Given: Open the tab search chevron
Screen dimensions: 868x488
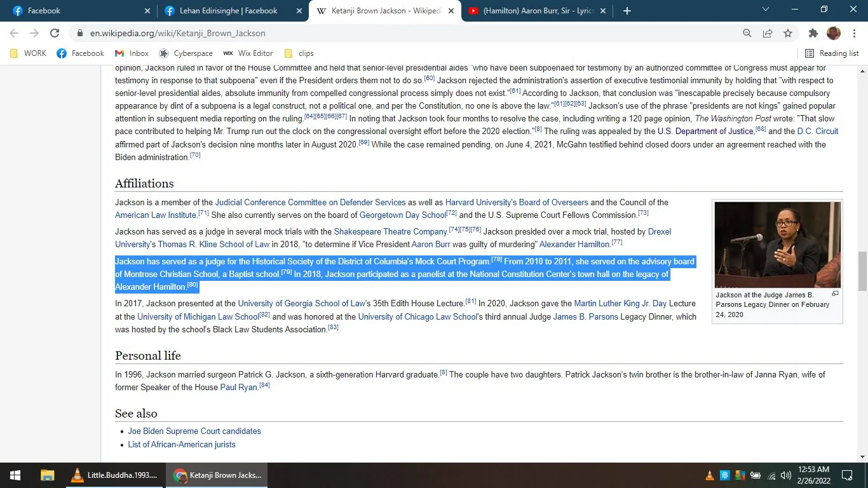Looking at the screenshot, I should pos(766,10).
